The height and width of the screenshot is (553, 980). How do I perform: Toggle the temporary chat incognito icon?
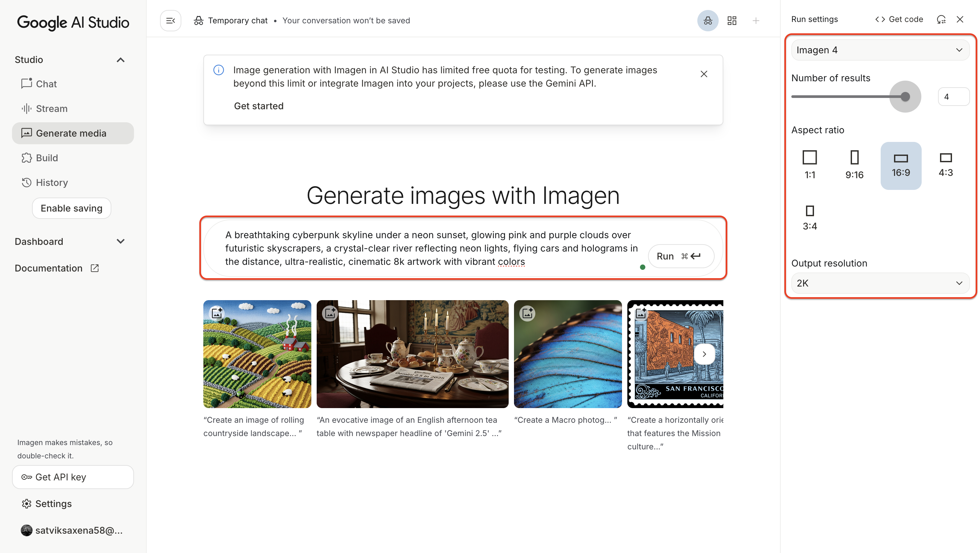[x=708, y=21]
